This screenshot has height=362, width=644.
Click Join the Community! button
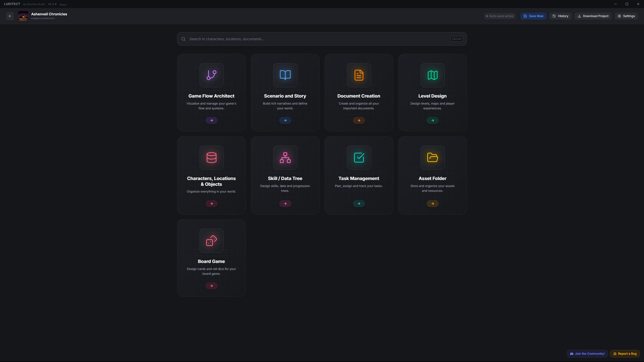click(587, 354)
